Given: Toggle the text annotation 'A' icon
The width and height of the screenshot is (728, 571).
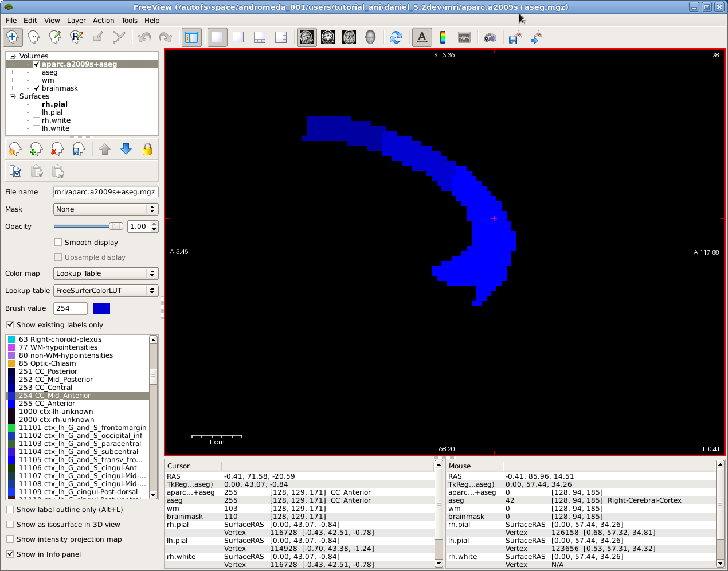Looking at the screenshot, I should pos(422,37).
